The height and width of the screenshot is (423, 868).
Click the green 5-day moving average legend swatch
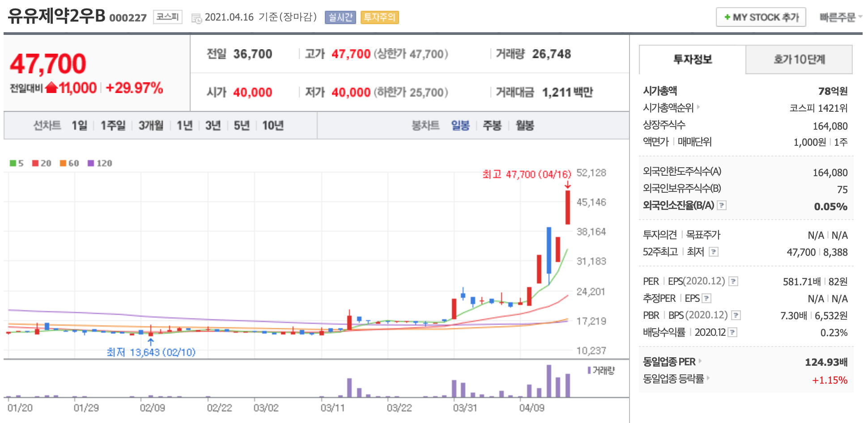(13, 163)
